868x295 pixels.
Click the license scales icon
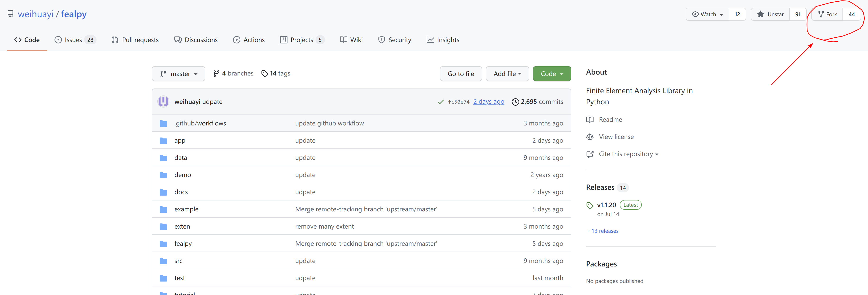click(x=590, y=137)
